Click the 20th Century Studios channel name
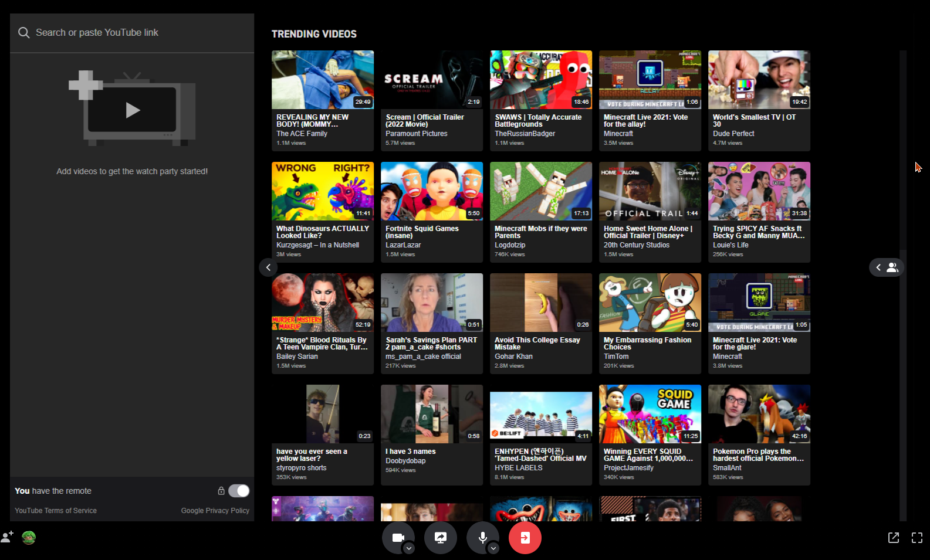 tap(637, 245)
